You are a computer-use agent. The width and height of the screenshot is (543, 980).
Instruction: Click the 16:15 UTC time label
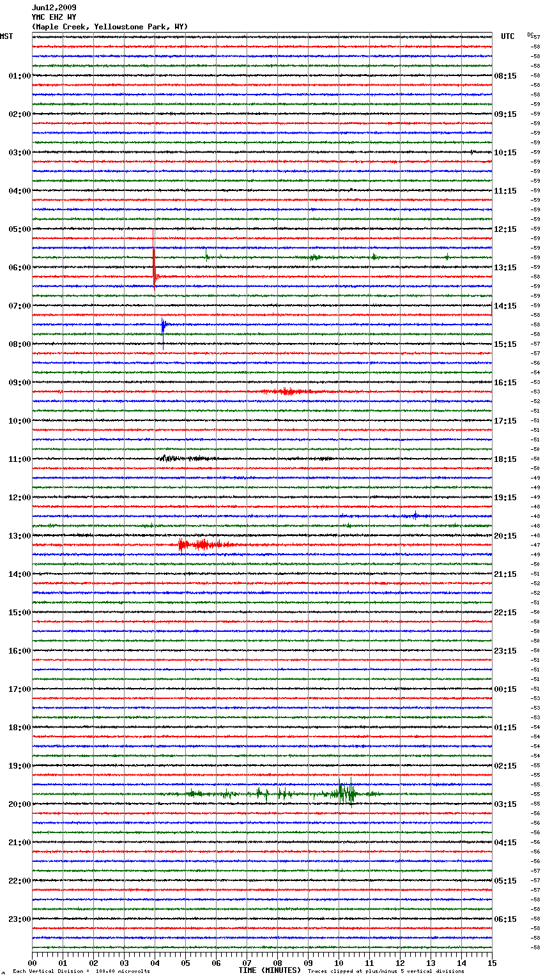click(505, 383)
